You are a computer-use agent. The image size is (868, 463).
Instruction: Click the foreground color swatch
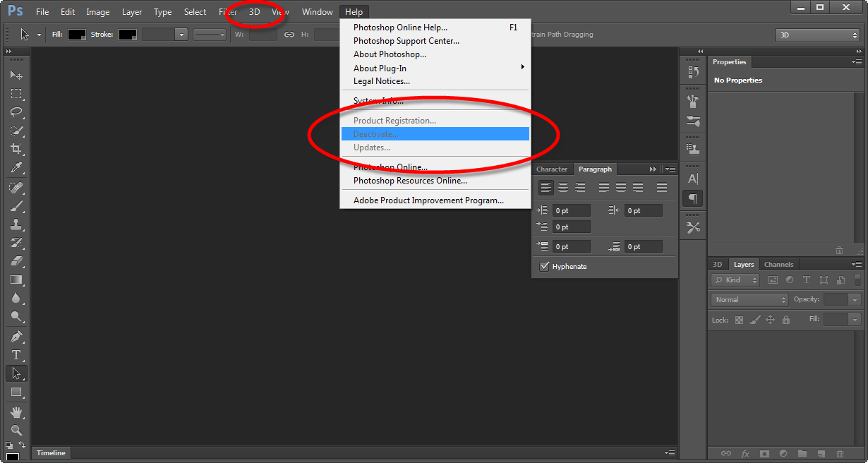click(13, 457)
